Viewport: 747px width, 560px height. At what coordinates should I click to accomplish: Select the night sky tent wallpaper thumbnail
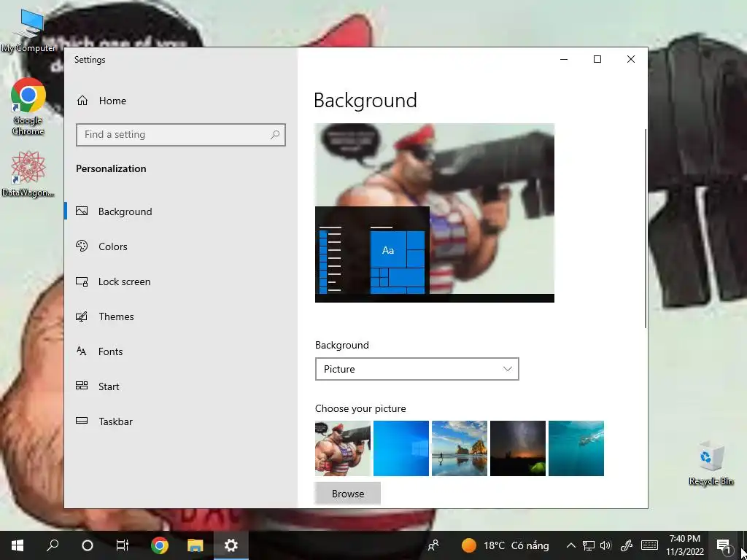click(518, 448)
